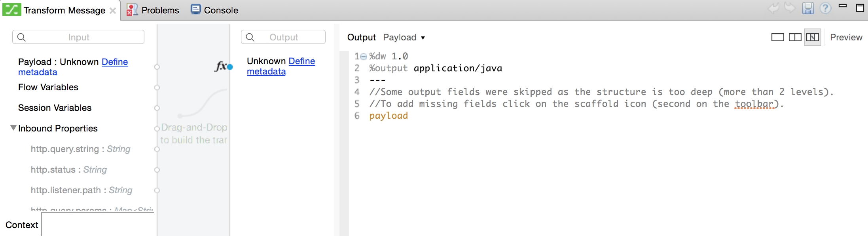This screenshot has width=868, height=236.
Task: Minimize the Transform Message view
Action: (843, 6)
